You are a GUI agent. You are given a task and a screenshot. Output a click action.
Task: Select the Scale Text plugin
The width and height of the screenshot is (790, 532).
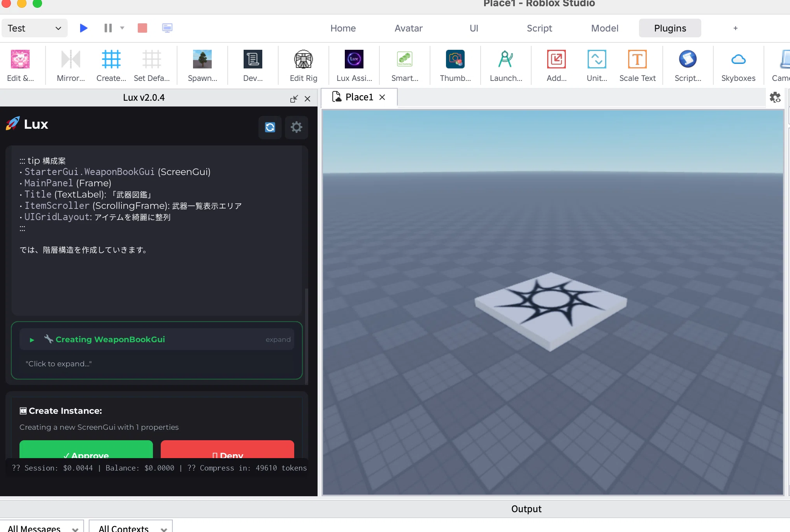(637, 59)
